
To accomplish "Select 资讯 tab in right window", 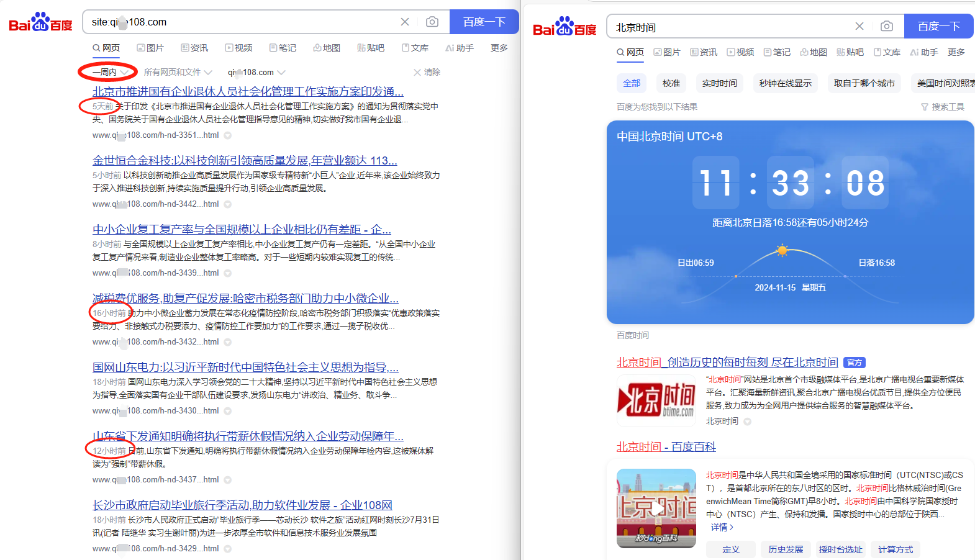I will click(x=704, y=52).
